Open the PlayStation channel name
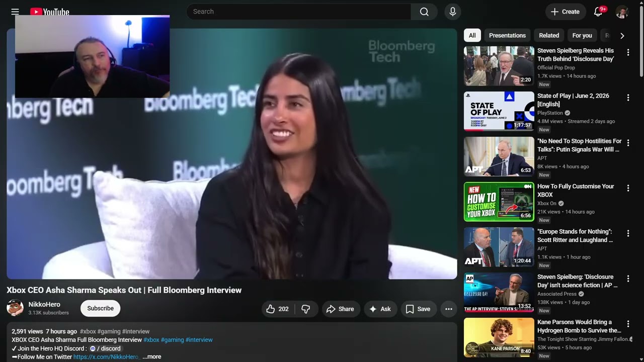This screenshot has width=644, height=362. coord(550,113)
